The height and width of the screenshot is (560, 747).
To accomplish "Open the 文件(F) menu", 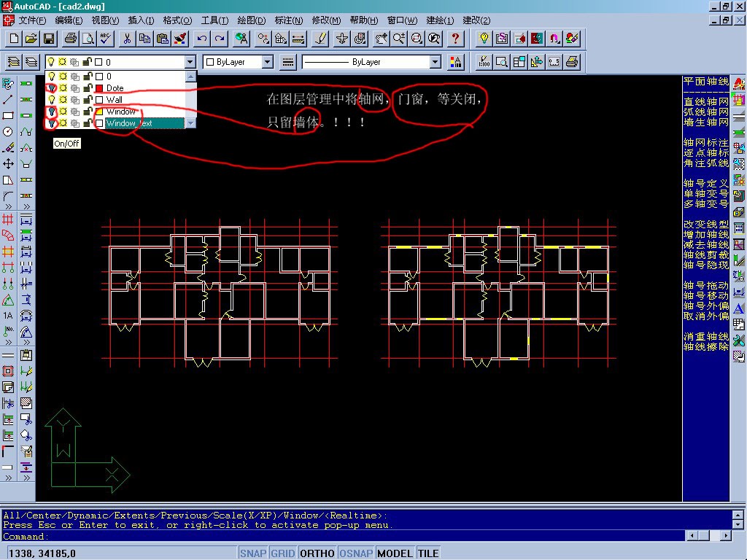I will point(32,20).
